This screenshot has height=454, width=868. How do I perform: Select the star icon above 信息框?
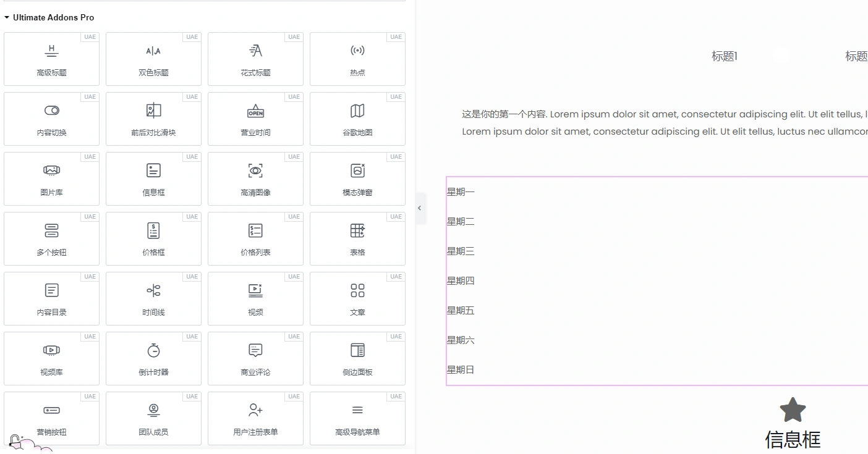[793, 409]
